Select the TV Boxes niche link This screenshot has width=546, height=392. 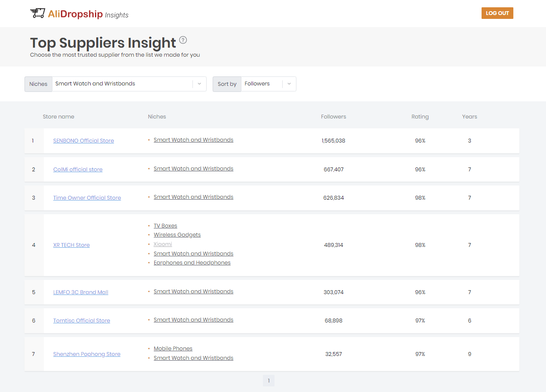165,226
